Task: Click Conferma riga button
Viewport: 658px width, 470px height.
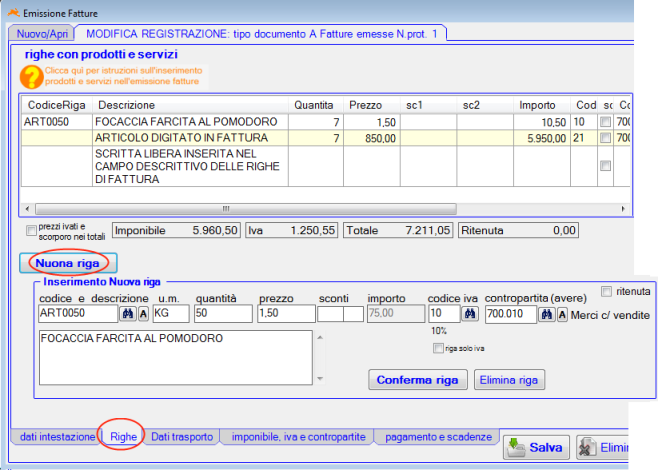Action: (418, 380)
